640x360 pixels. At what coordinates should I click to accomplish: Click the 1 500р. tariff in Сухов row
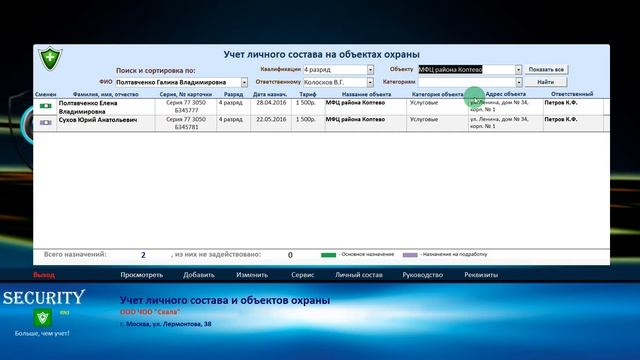pos(306,120)
